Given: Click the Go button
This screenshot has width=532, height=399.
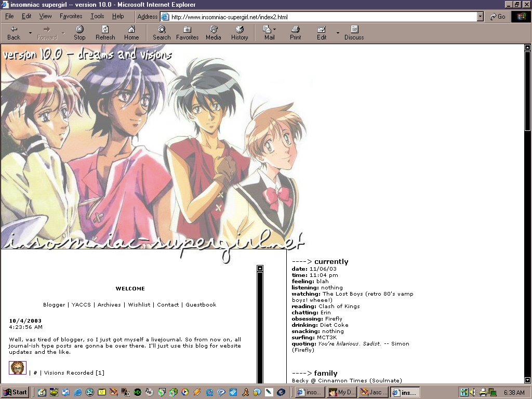Looking at the screenshot, I should point(498,17).
